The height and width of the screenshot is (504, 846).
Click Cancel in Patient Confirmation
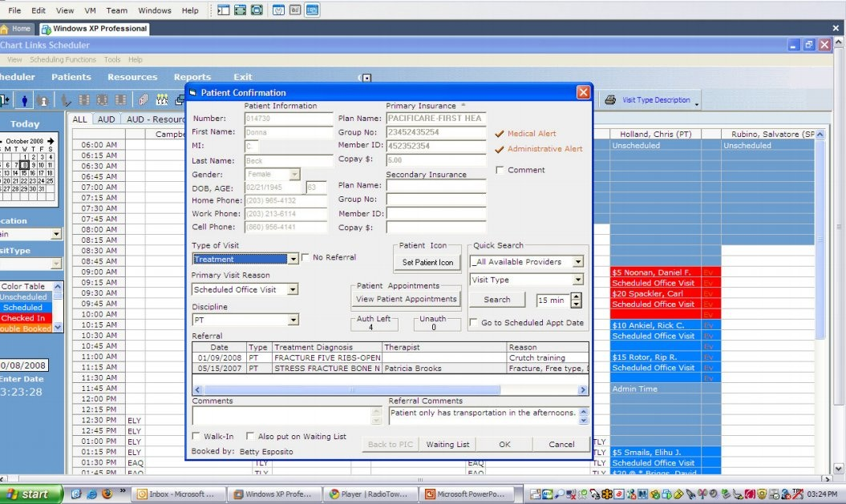point(561,444)
